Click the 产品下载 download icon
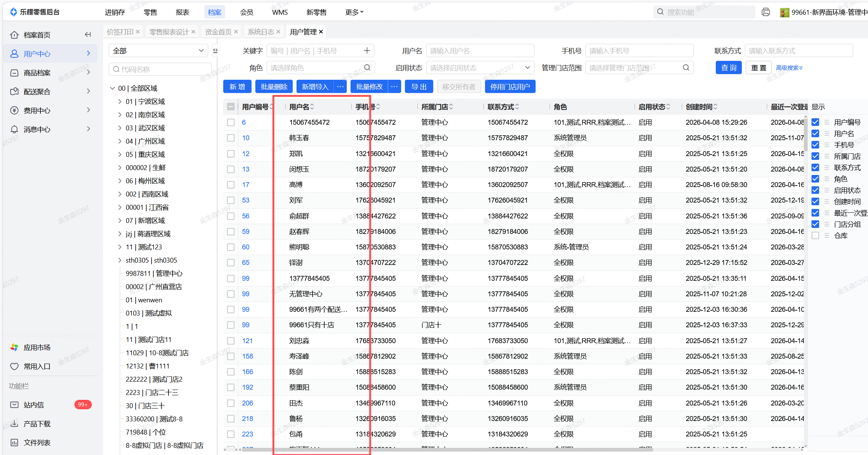The width and height of the screenshot is (868, 455). pyautogui.click(x=14, y=424)
